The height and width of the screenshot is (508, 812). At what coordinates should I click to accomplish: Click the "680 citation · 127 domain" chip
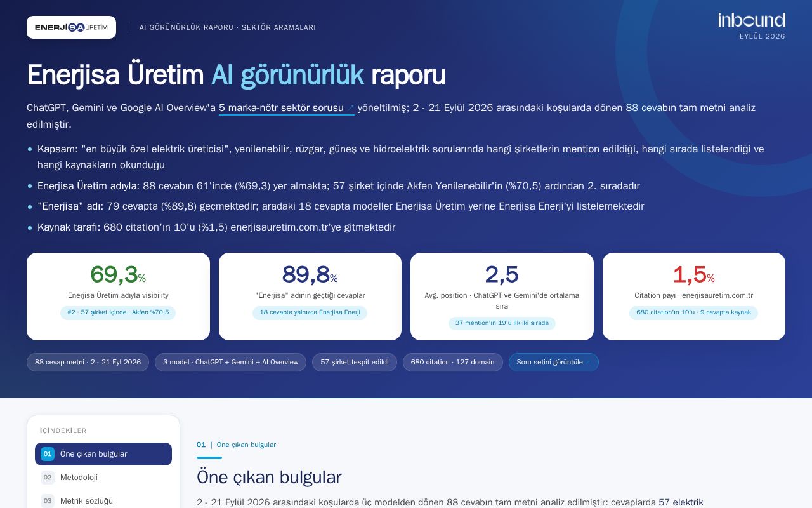[452, 362]
